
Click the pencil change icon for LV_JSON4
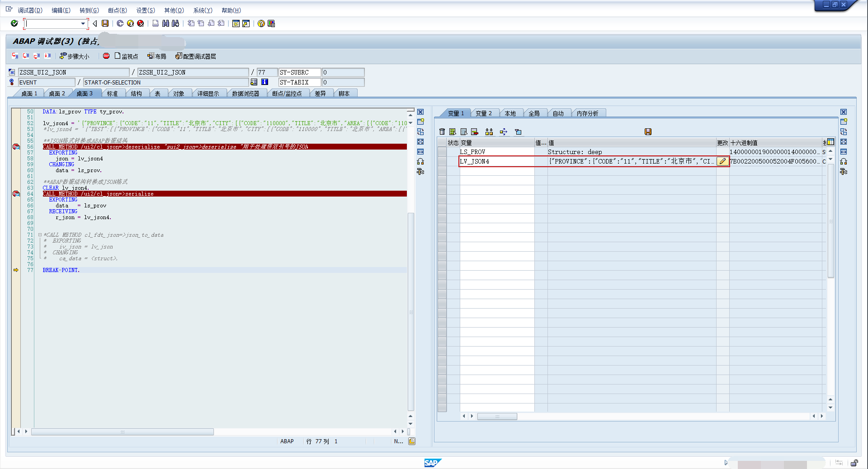(722, 161)
